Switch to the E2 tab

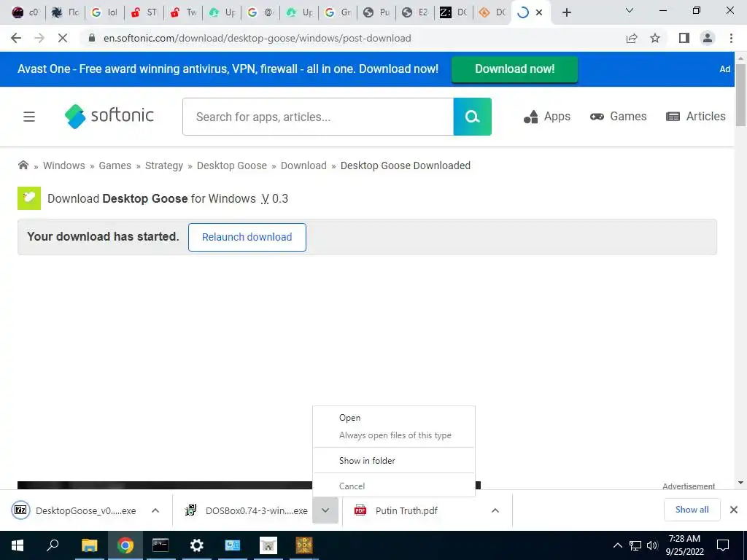pyautogui.click(x=414, y=12)
